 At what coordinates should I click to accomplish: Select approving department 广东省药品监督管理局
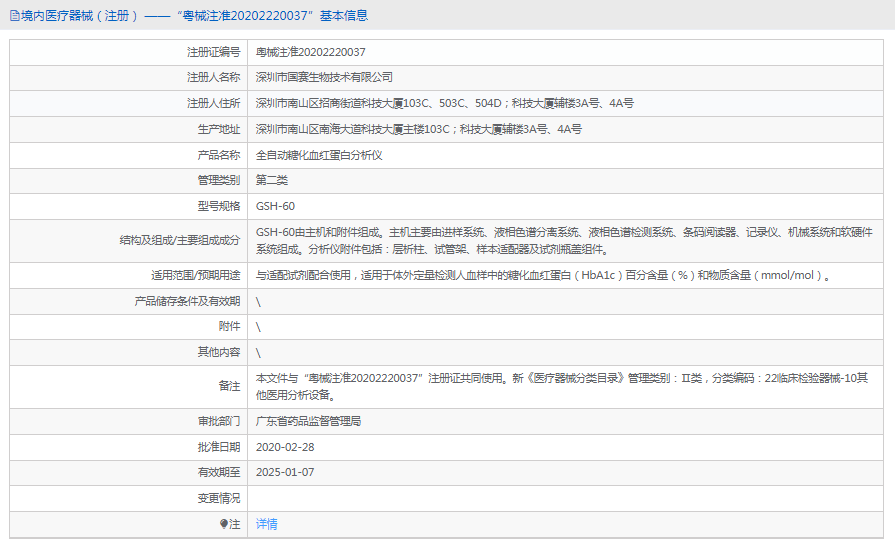[308, 421]
